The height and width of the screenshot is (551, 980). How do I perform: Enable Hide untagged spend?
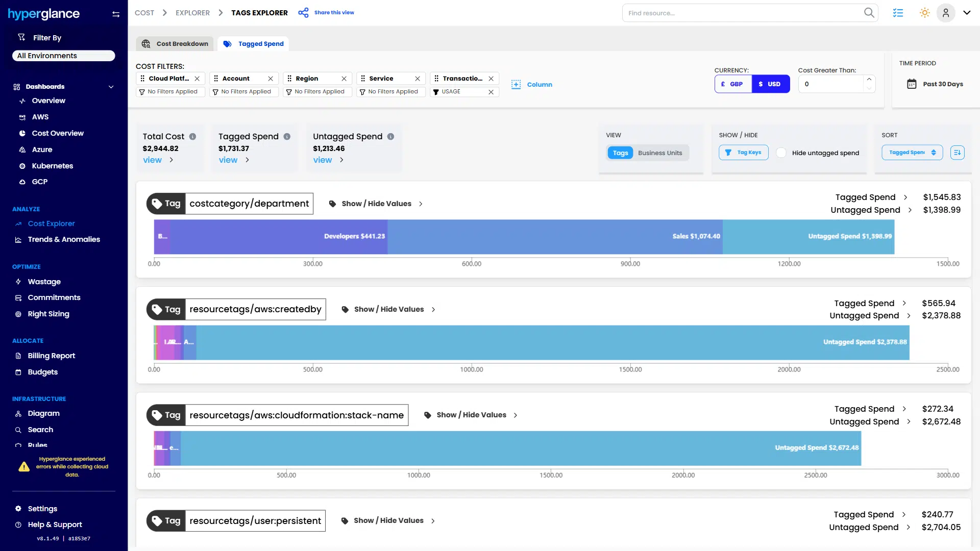pyautogui.click(x=781, y=153)
